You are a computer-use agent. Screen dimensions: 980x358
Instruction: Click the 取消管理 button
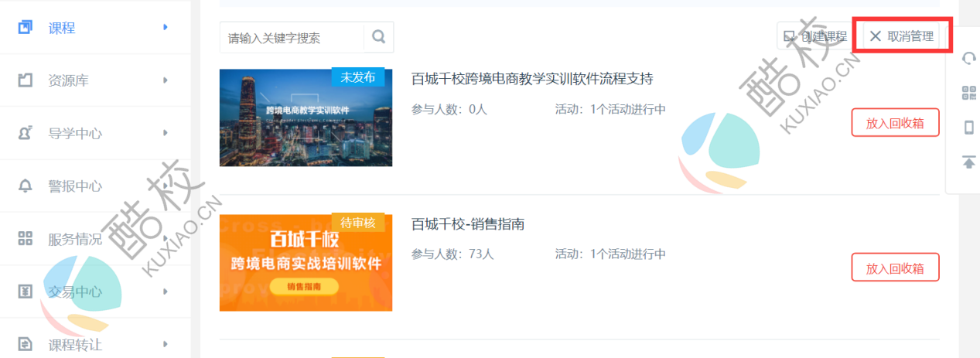coord(901,36)
